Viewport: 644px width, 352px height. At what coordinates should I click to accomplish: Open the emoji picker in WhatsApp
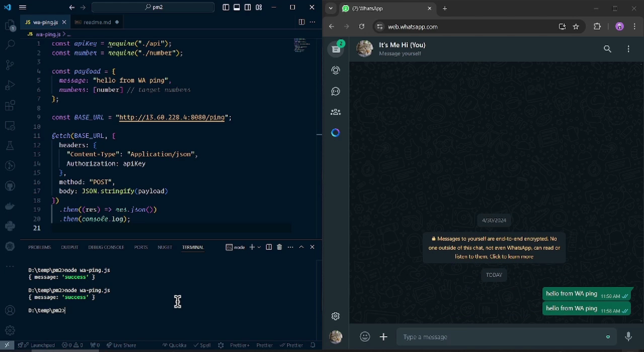[365, 337]
